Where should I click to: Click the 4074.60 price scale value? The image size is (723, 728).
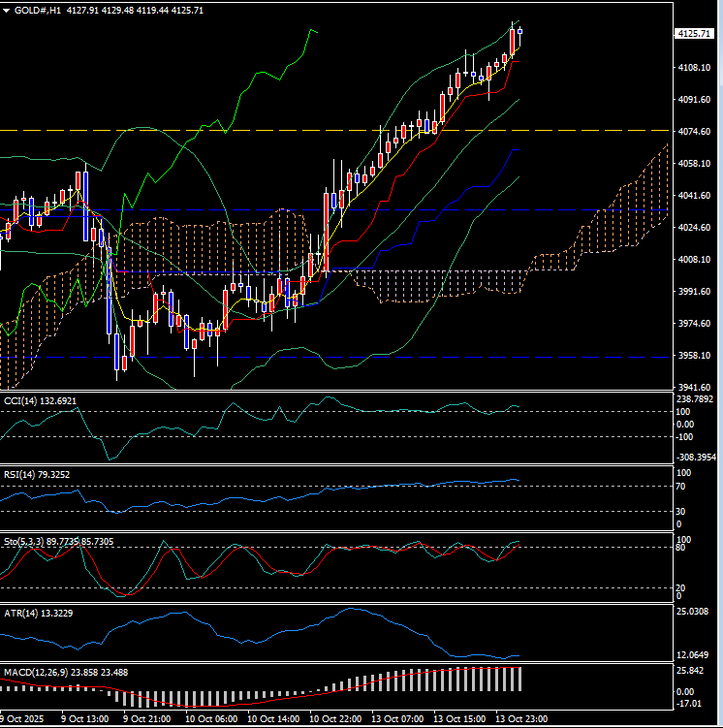696,131
